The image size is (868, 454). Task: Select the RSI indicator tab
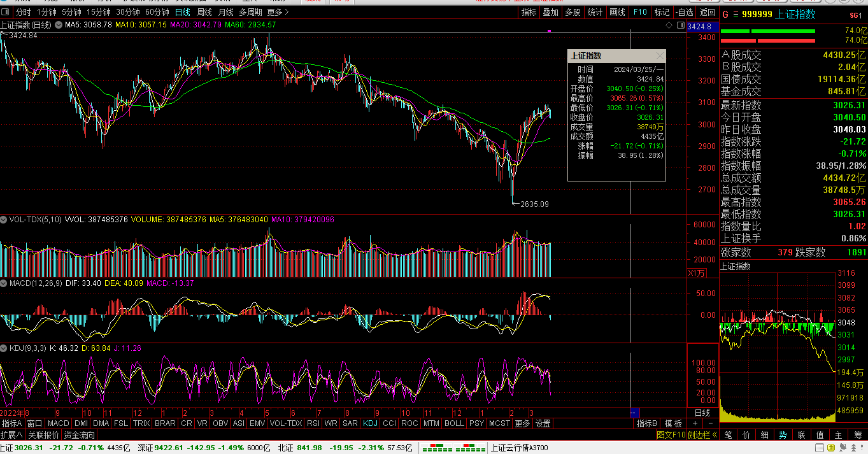point(313,423)
